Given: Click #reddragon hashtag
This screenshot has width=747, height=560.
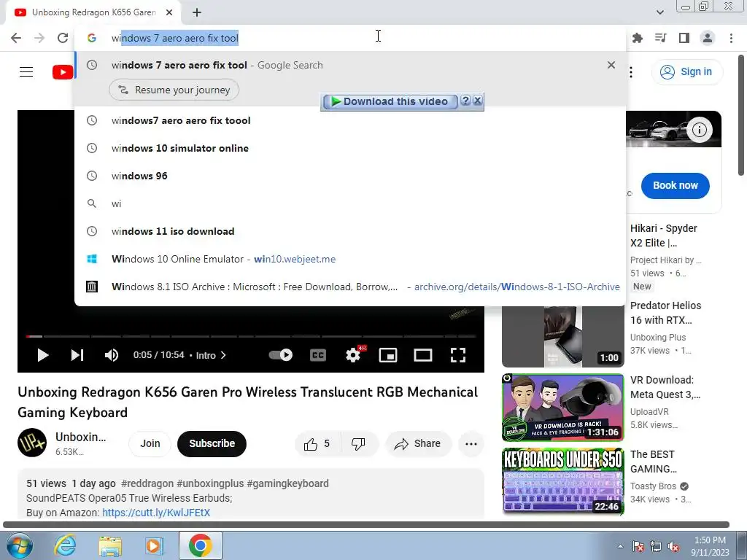Looking at the screenshot, I should click(x=147, y=484).
